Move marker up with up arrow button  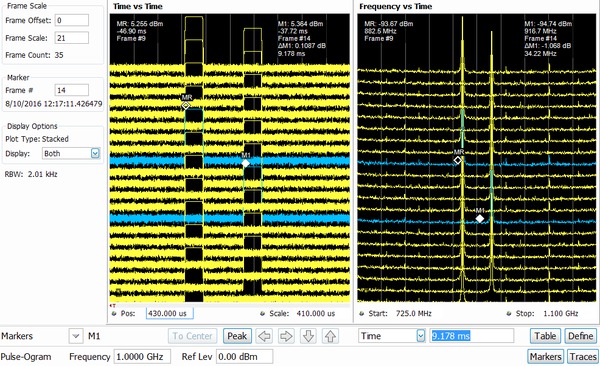[x=330, y=336]
